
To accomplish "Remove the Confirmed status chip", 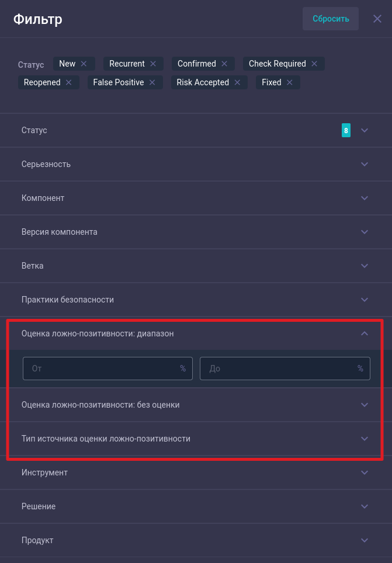I will click(x=224, y=64).
